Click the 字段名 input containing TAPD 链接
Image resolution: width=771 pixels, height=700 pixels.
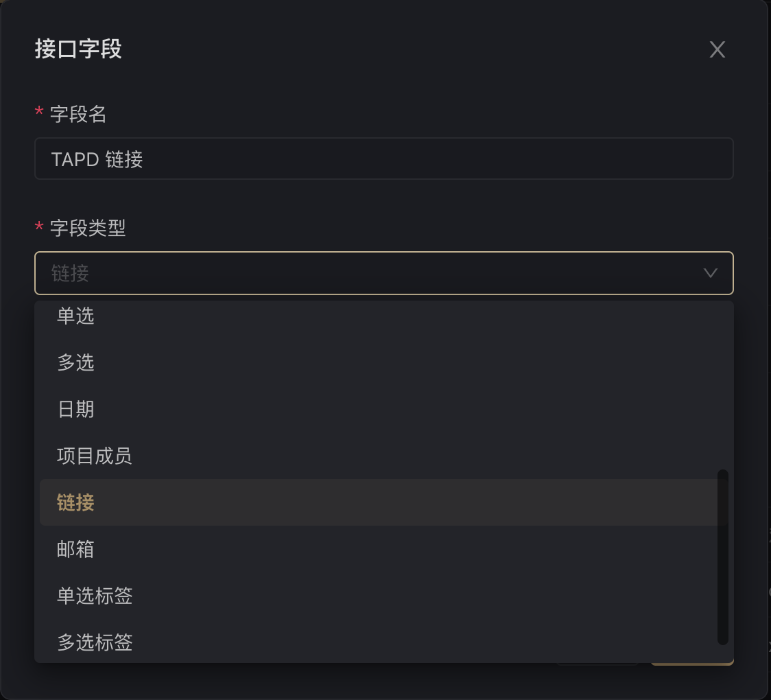coord(383,159)
